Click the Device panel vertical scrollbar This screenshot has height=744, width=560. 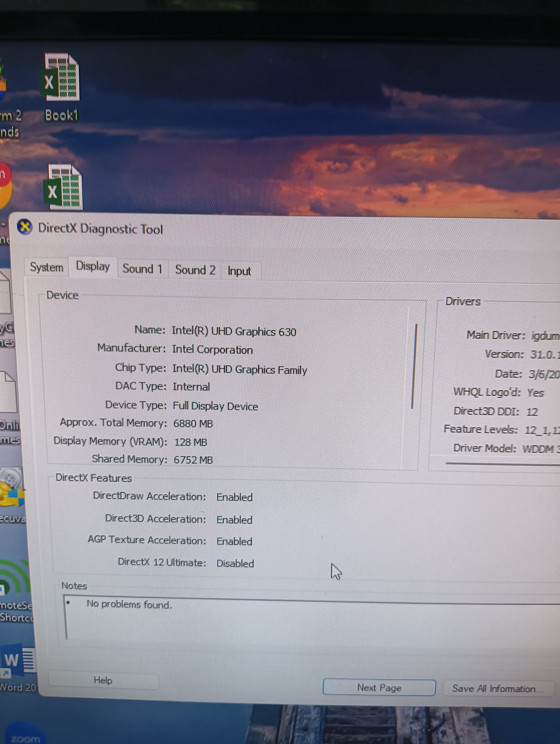[414, 366]
